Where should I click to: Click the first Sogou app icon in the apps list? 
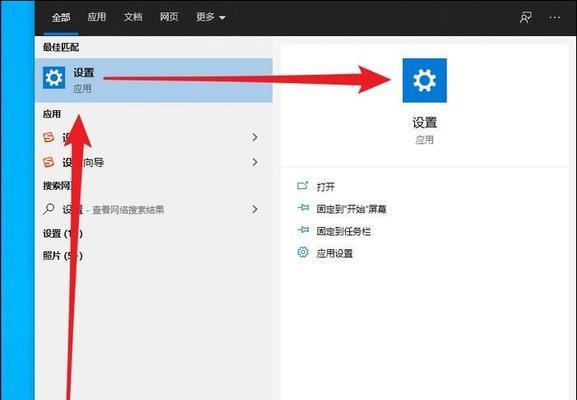49,138
